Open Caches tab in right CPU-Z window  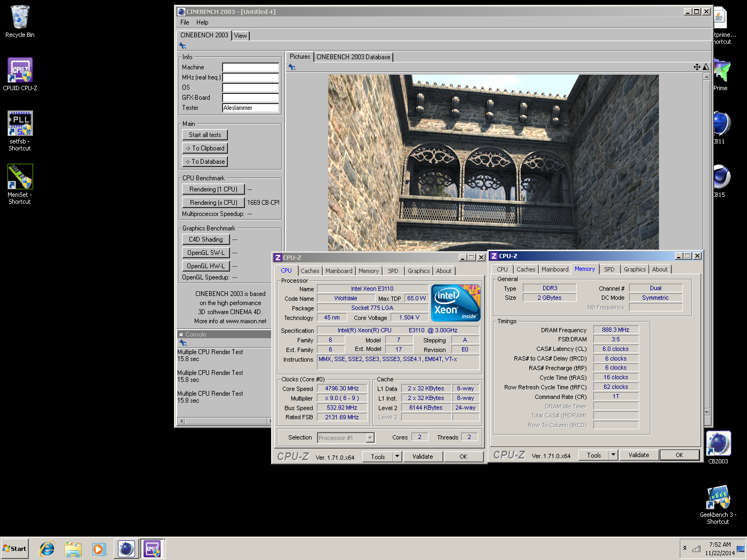[x=526, y=269]
